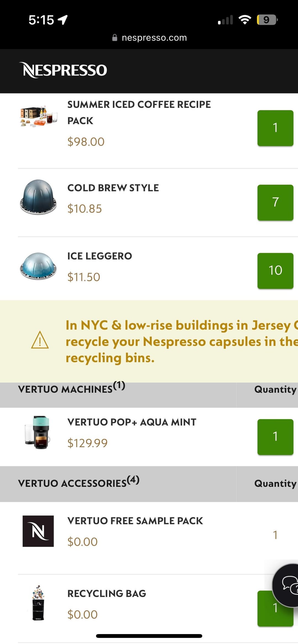Tap the nespresso.com address bar

pos(150,38)
